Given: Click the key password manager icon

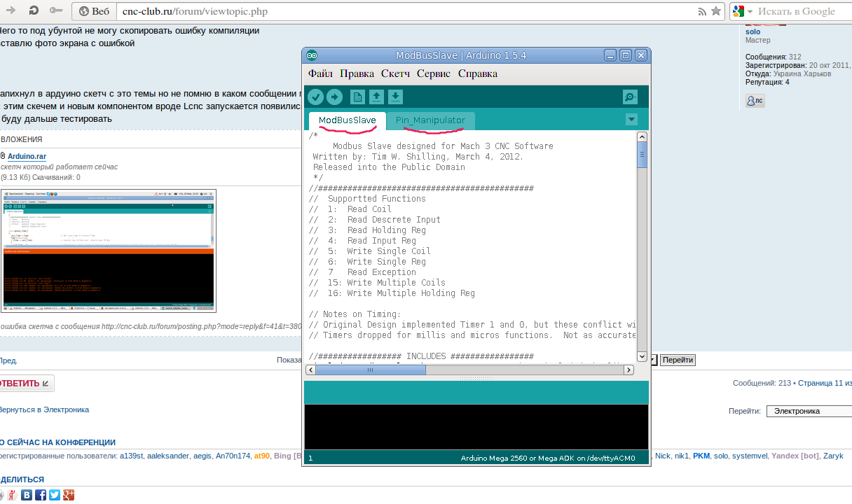Looking at the screenshot, I should coord(56,10).
